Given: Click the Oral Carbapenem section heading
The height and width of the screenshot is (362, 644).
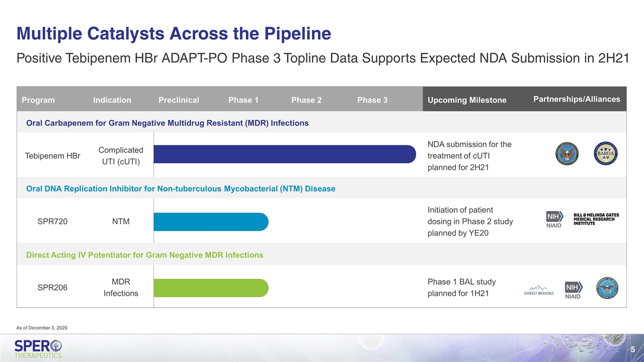Looking at the screenshot, I should tap(167, 123).
